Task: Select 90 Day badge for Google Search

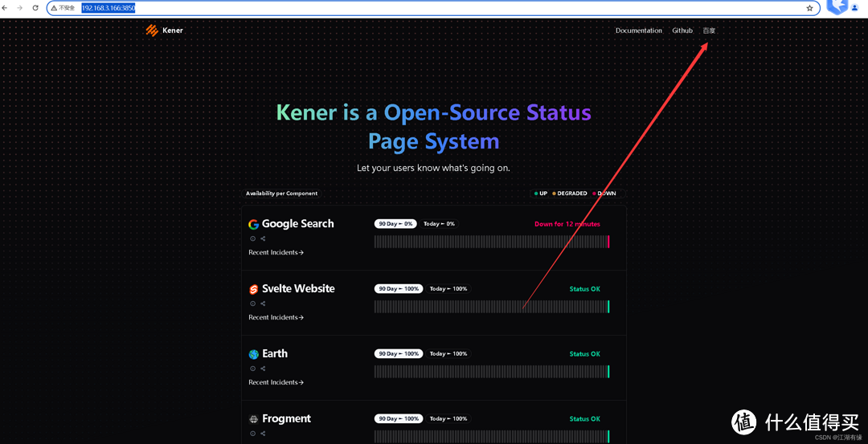Action: (395, 224)
